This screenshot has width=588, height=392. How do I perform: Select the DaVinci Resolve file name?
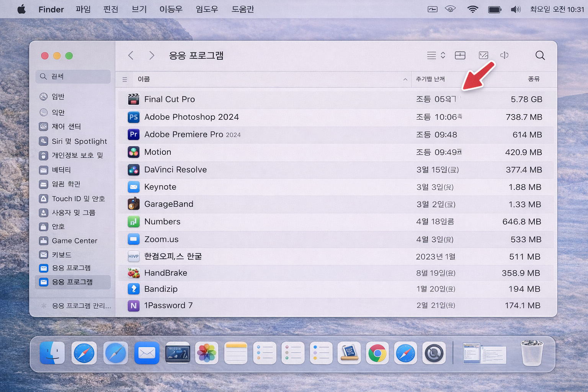[175, 170]
